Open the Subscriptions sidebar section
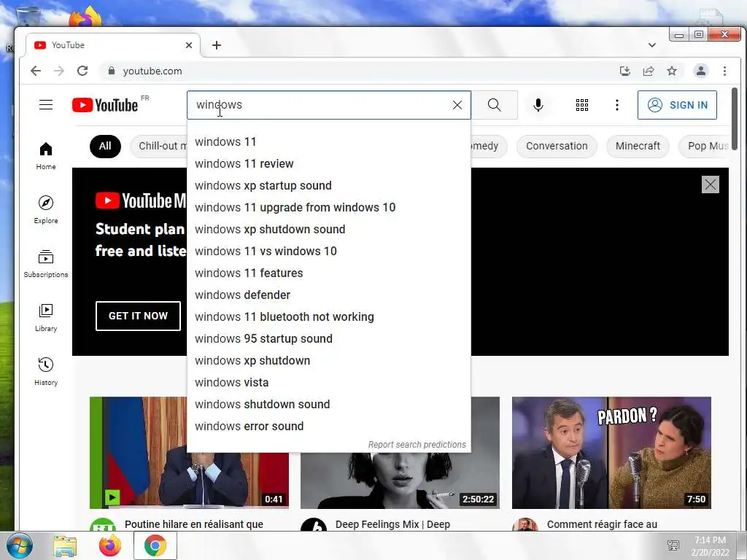 [x=46, y=264]
